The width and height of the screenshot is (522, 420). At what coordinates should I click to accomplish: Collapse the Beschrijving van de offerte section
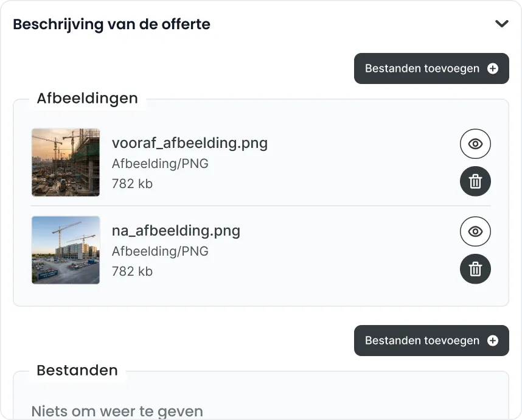point(502,24)
